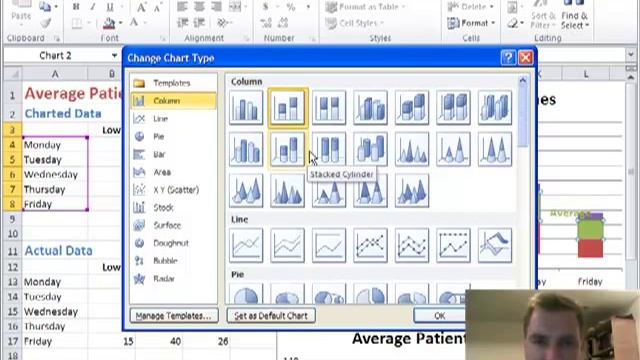The width and height of the screenshot is (640, 360).
Task: Click Set as Default Chart button
Action: pos(271,316)
